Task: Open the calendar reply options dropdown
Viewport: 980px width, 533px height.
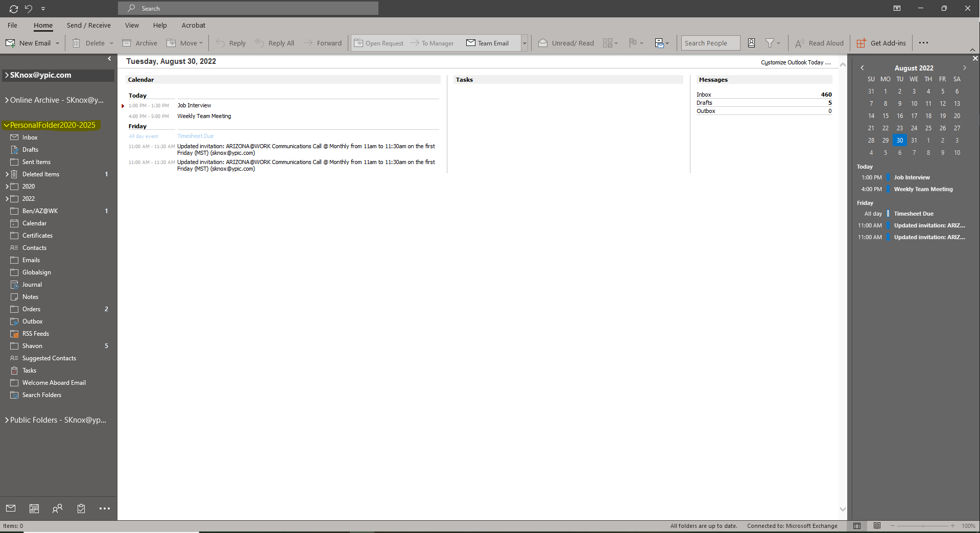Action: 662,43
